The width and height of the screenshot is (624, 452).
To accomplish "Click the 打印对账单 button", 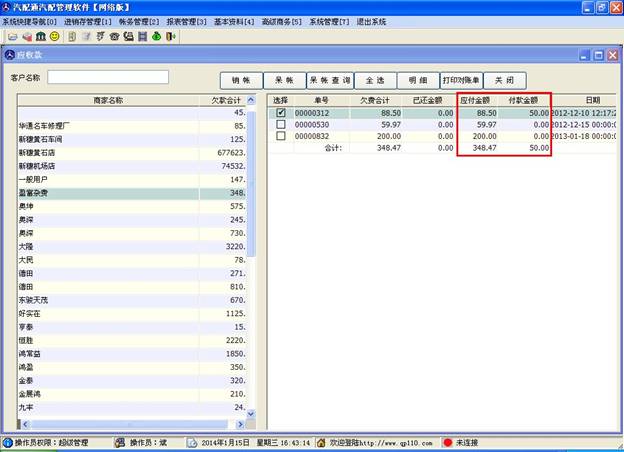I will point(460,80).
